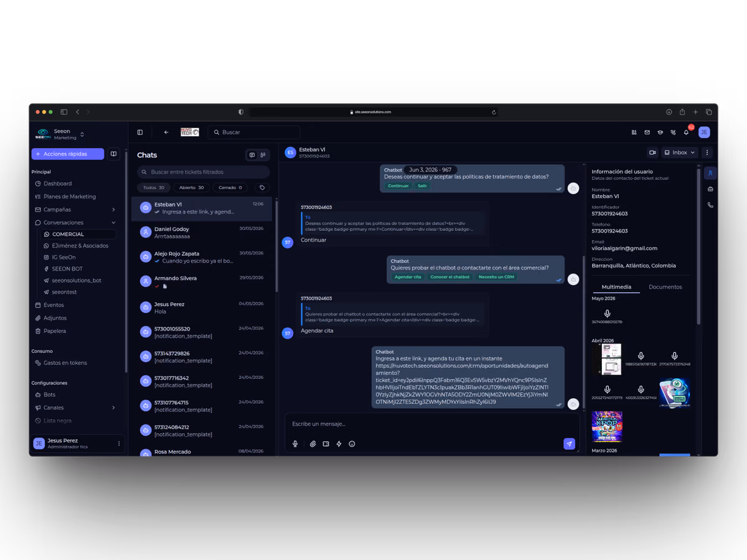Click Necesito un CRM option badge
747x560 pixels.
tap(496, 277)
